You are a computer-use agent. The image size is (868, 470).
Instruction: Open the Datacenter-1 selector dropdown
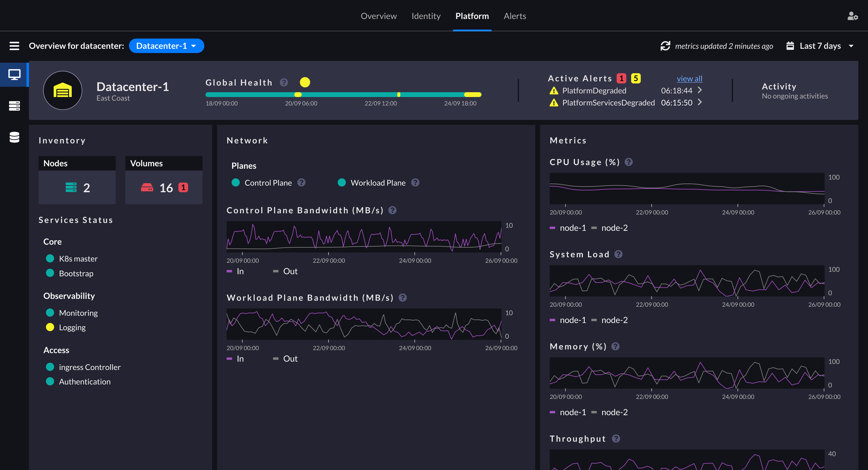click(166, 46)
